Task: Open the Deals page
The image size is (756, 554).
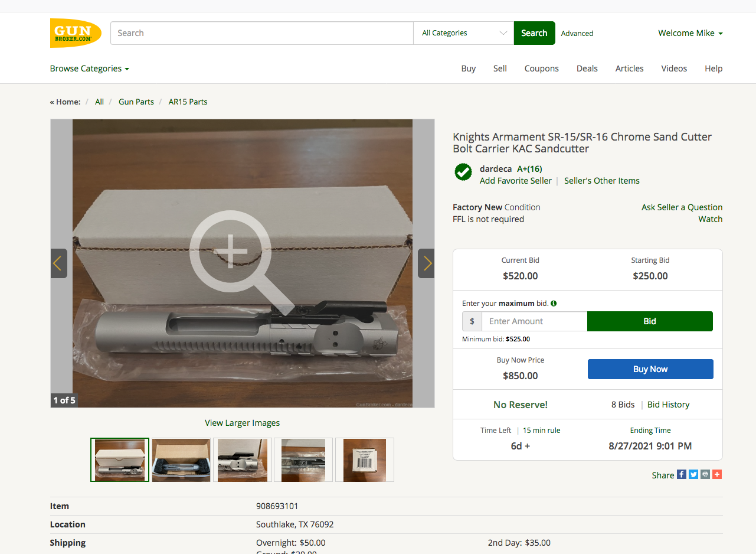Action: pos(587,69)
